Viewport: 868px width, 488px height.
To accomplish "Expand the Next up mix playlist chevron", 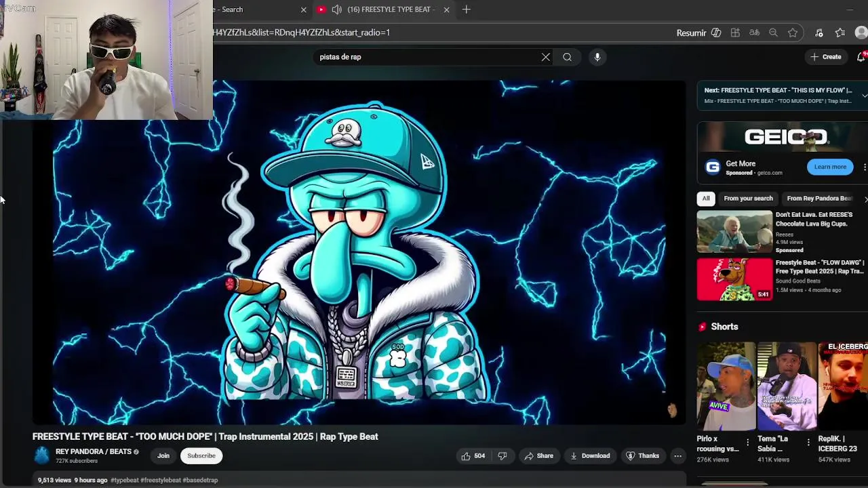I will (864, 96).
